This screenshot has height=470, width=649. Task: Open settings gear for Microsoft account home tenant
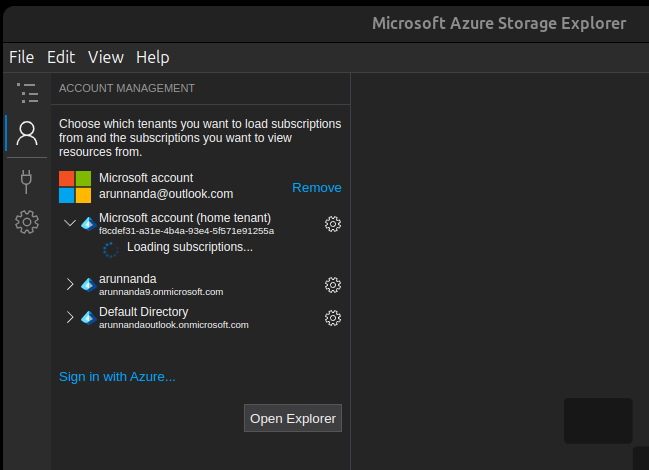pos(333,224)
